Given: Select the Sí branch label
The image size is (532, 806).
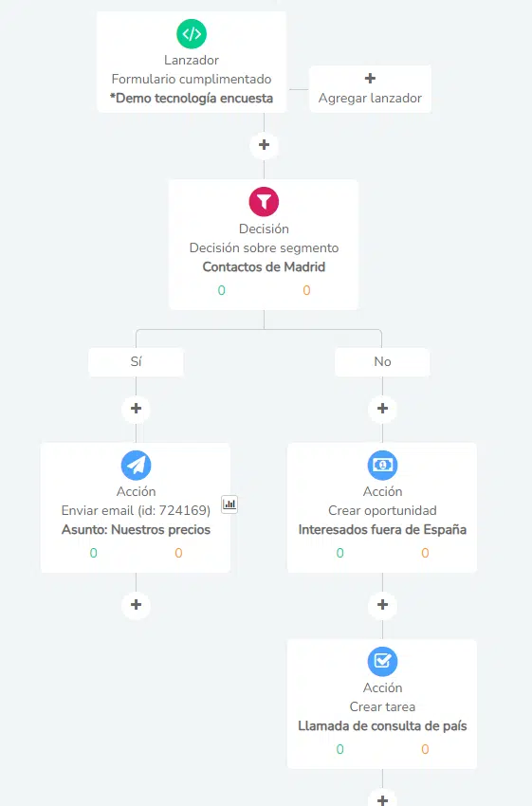Looking at the screenshot, I should (x=136, y=362).
